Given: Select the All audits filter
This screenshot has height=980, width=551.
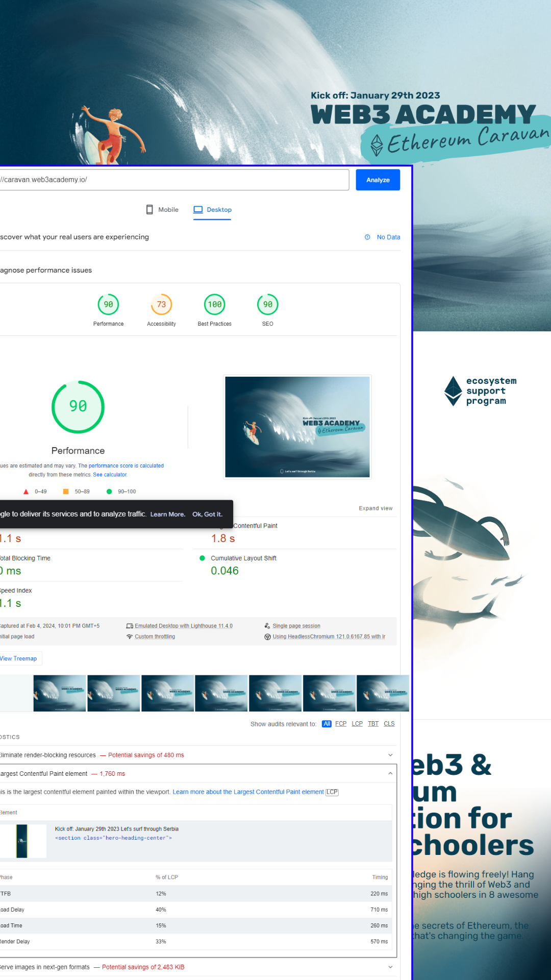Looking at the screenshot, I should pos(327,724).
